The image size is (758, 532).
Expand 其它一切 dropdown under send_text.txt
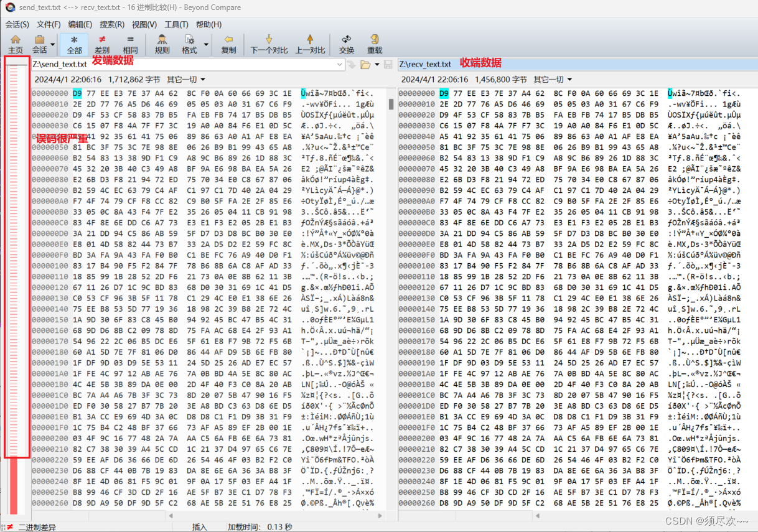(185, 80)
